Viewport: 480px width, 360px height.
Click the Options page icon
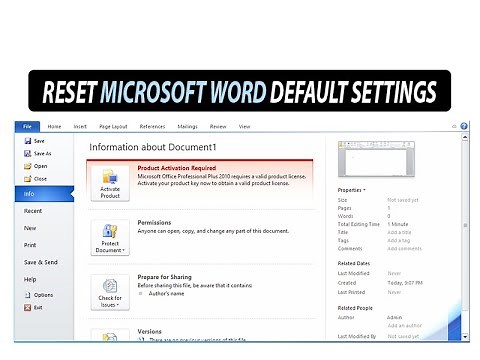tap(28, 295)
